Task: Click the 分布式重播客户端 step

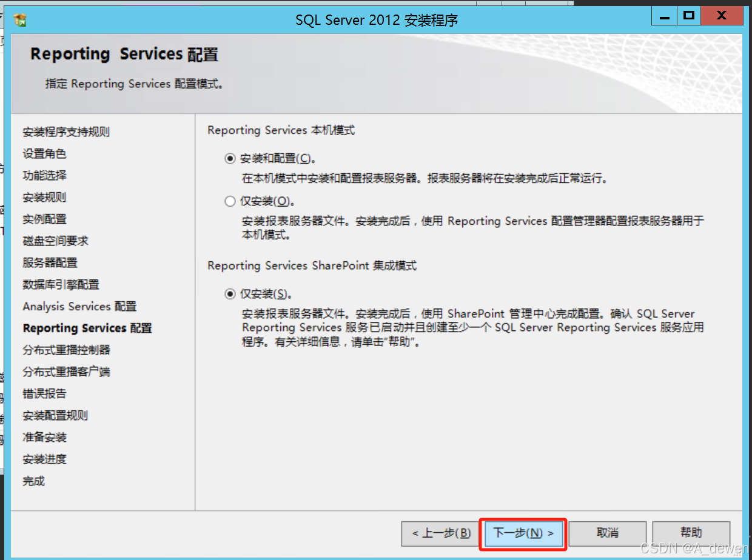Action: click(66, 372)
